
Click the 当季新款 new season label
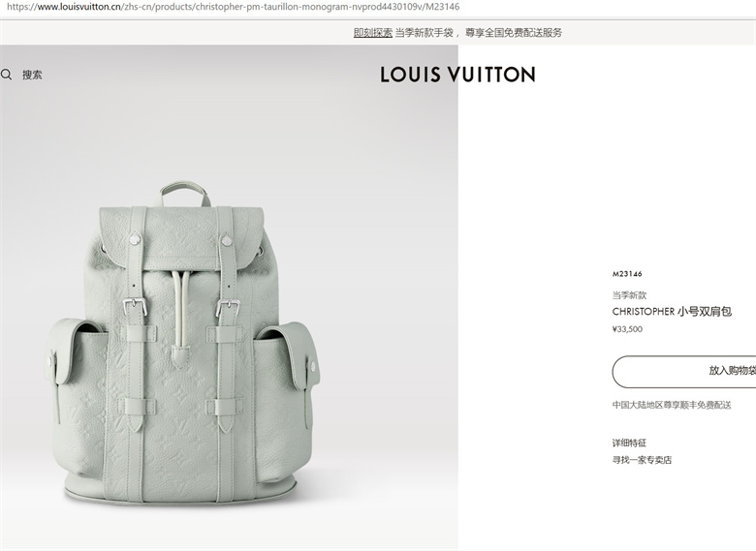pos(629,295)
